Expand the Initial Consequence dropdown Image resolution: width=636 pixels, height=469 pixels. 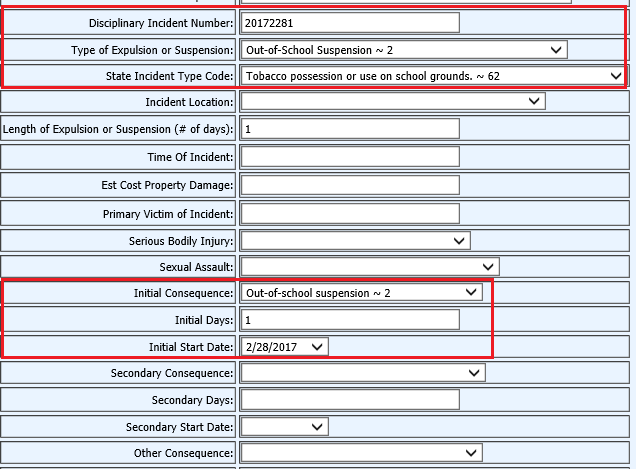(x=361, y=292)
